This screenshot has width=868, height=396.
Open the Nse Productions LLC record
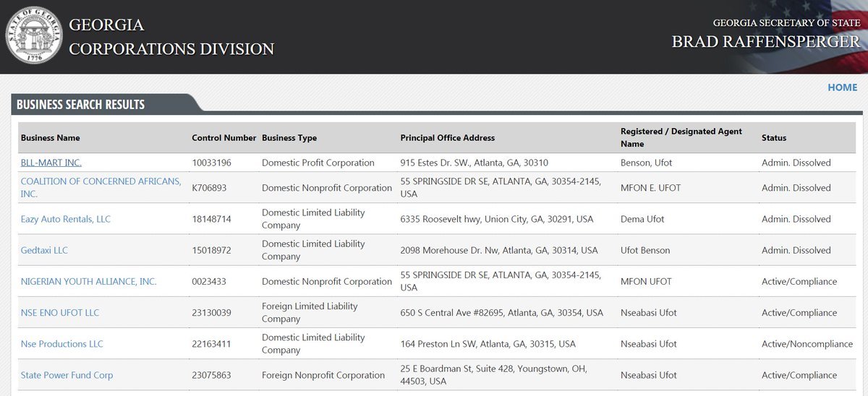point(61,344)
